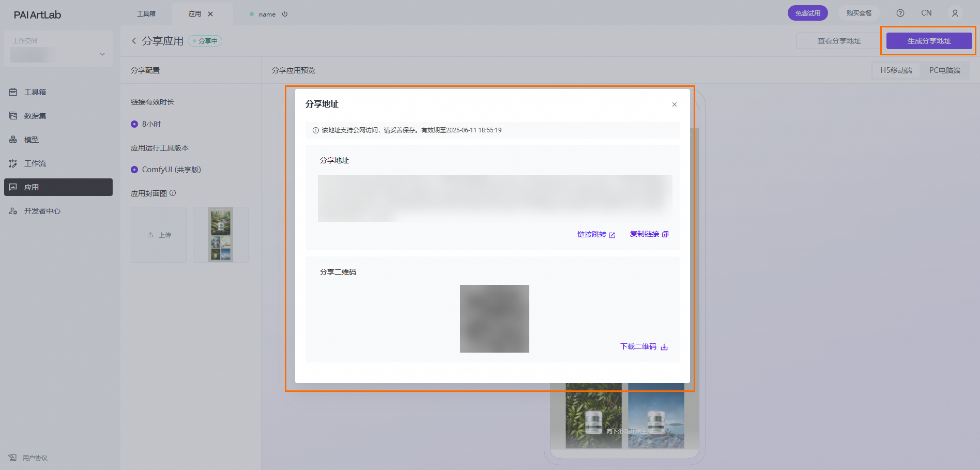This screenshot has height=470, width=980.
Task: Click the 链接跳转 link
Action: [x=596, y=234]
